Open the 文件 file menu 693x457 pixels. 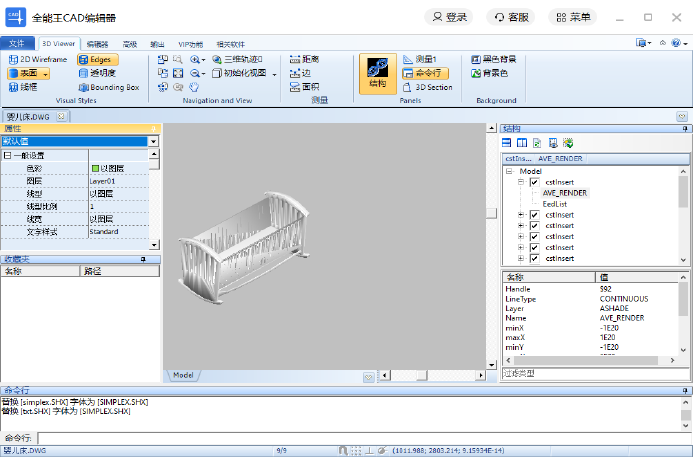click(17, 44)
